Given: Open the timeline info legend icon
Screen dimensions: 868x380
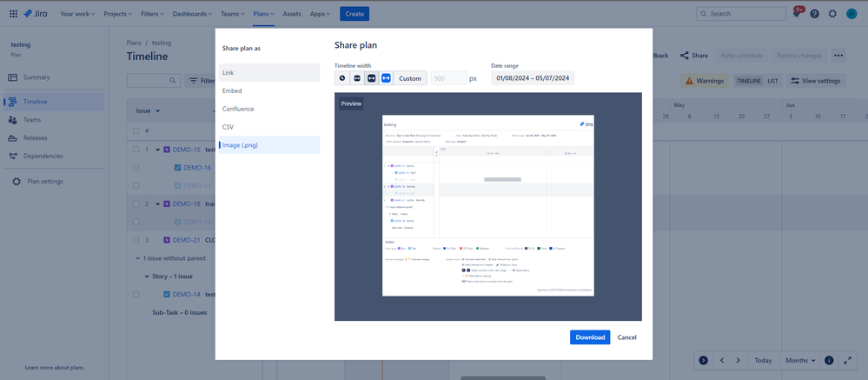Looking at the screenshot, I should (829, 360).
